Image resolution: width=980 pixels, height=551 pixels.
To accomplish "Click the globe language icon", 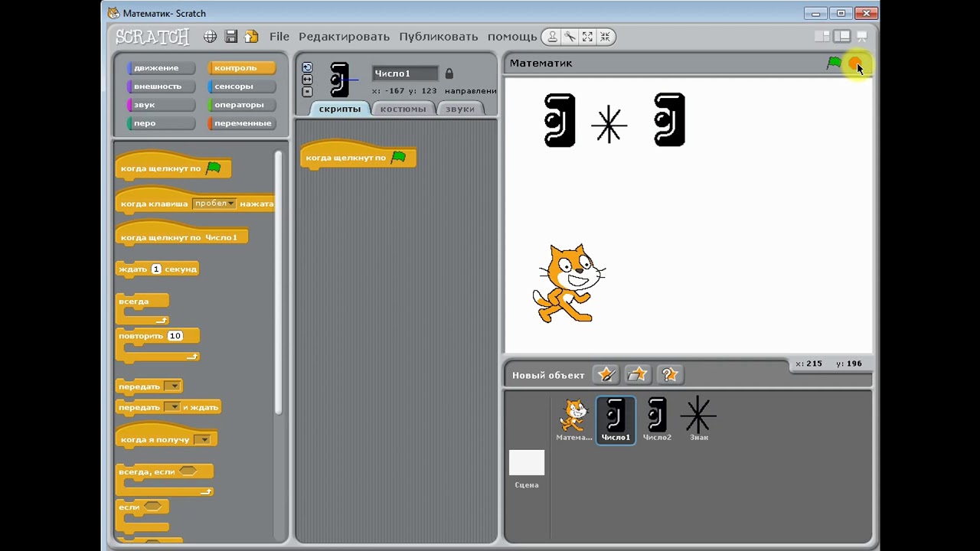I will click(210, 37).
